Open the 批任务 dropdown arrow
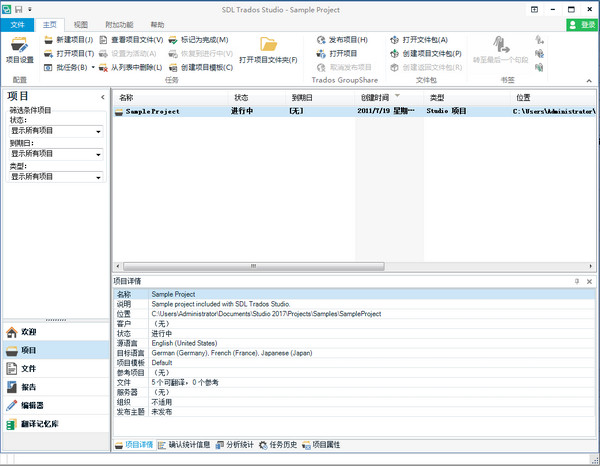The height and width of the screenshot is (466, 600). click(x=93, y=67)
